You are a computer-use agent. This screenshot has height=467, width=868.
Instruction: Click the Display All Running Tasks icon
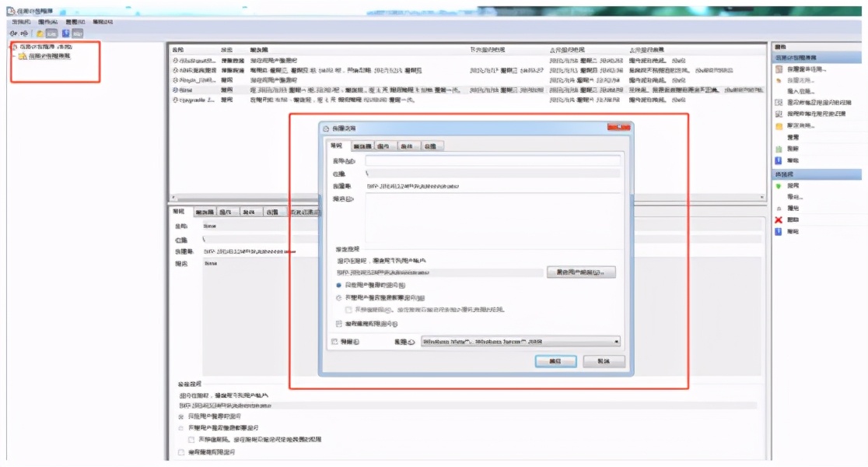(779, 103)
